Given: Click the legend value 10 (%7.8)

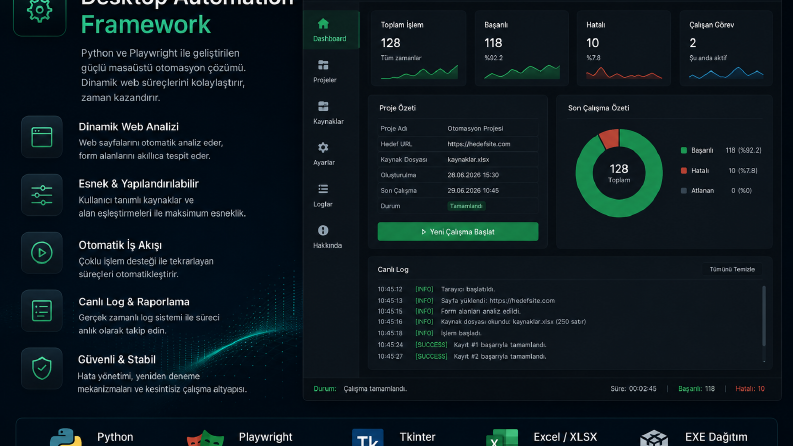Looking at the screenshot, I should coord(743,170).
